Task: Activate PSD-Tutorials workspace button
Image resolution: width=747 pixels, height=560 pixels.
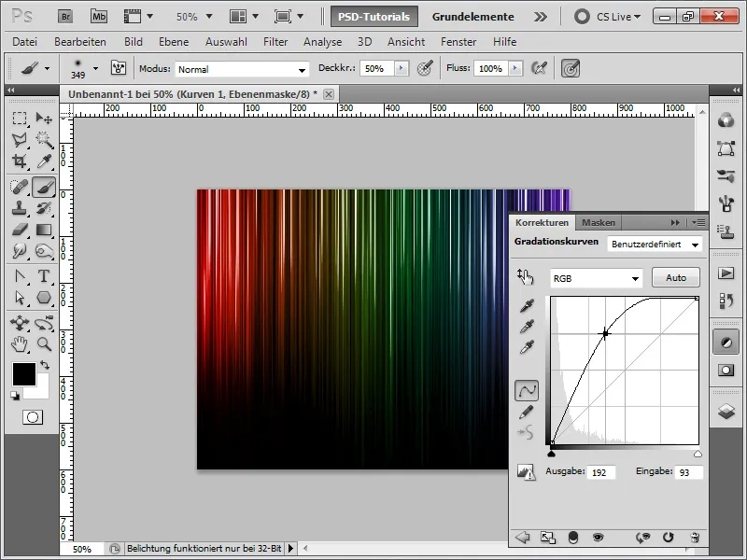Action: [374, 17]
